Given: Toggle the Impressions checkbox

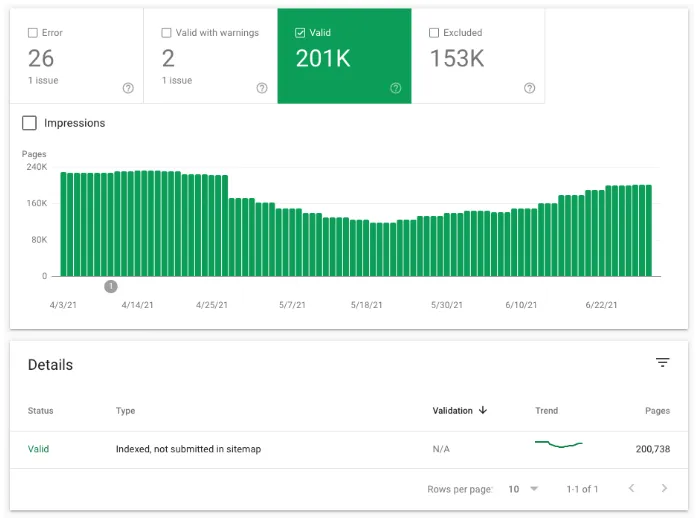Looking at the screenshot, I should tap(29, 123).
